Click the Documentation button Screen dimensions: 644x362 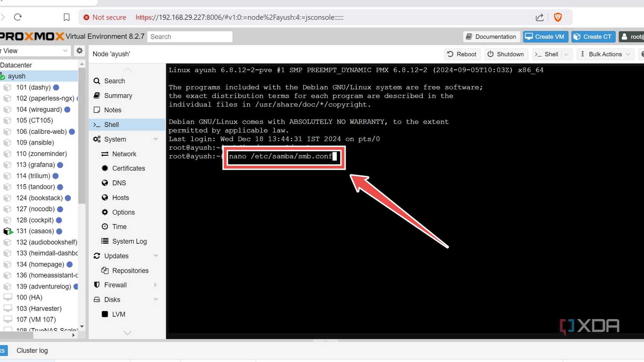[x=491, y=37]
